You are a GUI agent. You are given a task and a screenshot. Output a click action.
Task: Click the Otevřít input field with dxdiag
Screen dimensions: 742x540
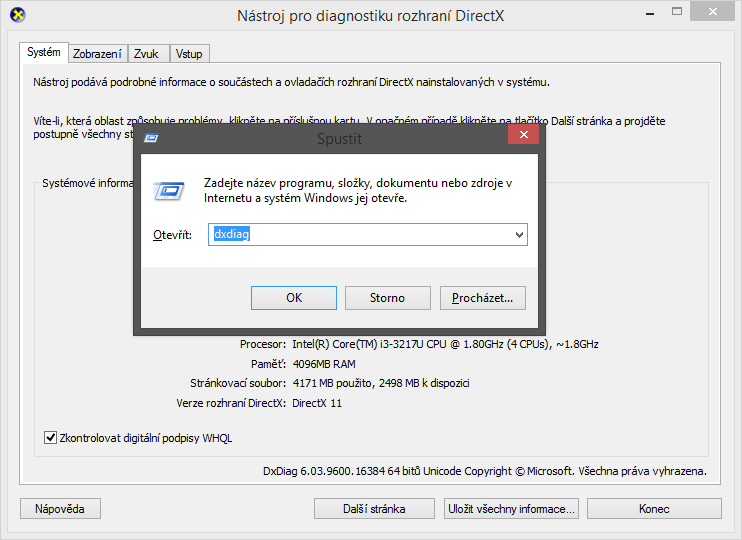coord(368,235)
